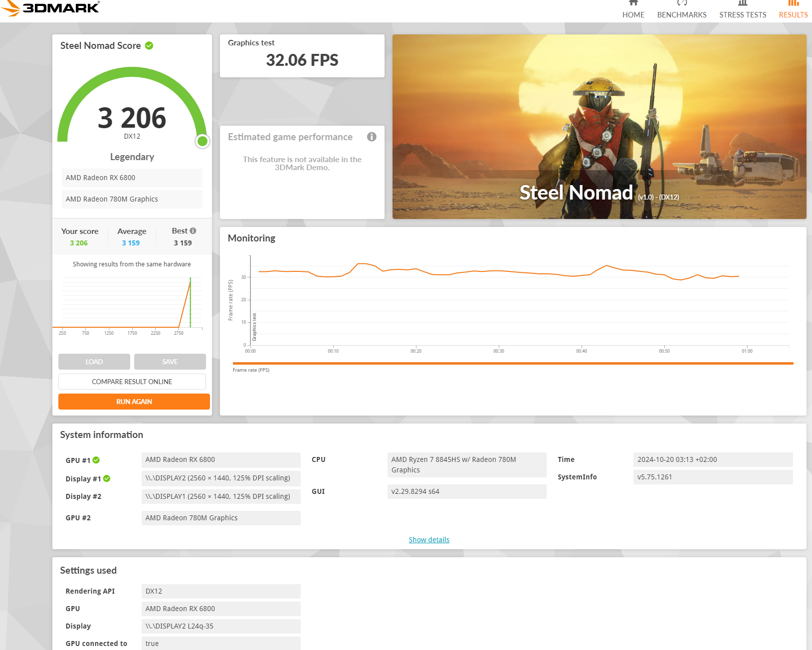Viewport: 812px width, 650px height.
Task: Click the 32.06 FPS graphics test value
Action: click(x=302, y=60)
